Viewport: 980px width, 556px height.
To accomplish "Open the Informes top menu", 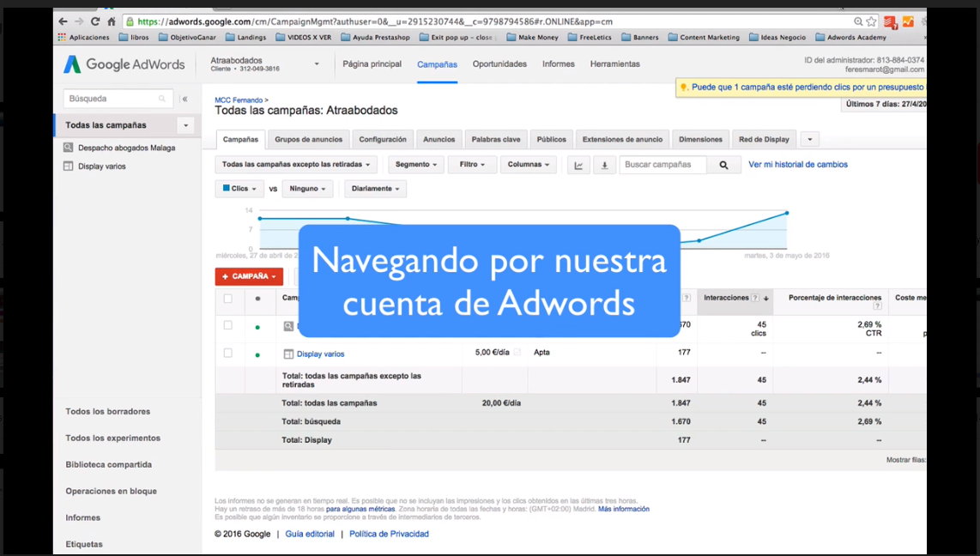I will point(558,63).
